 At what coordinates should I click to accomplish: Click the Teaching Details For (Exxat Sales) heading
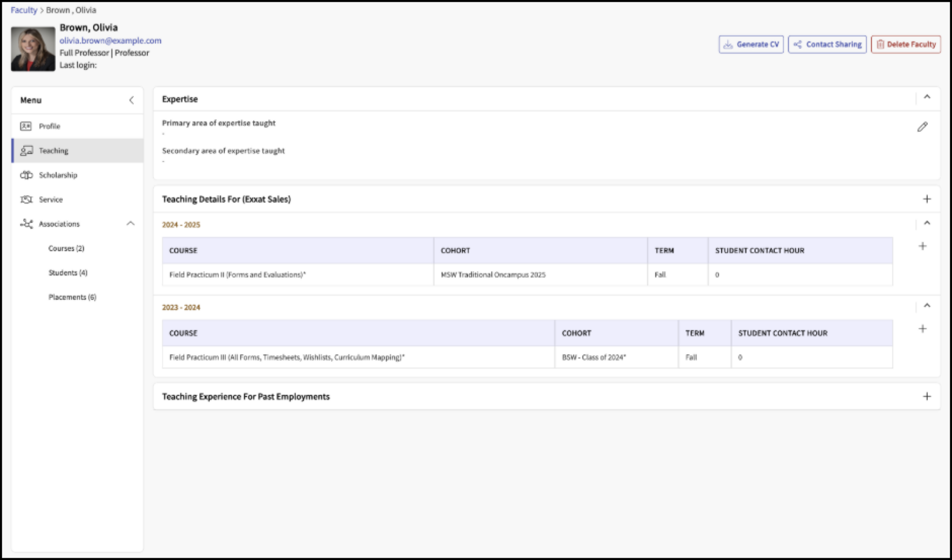pyautogui.click(x=226, y=199)
